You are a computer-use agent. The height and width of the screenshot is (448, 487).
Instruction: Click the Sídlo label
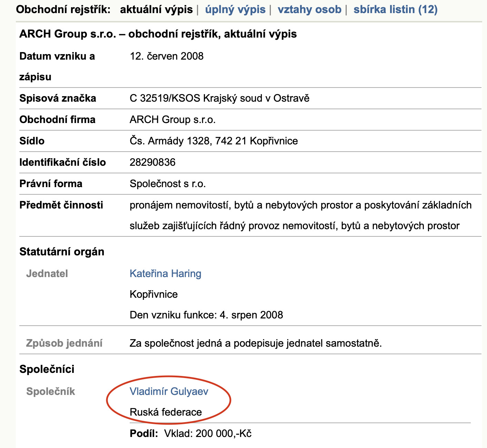coord(32,141)
